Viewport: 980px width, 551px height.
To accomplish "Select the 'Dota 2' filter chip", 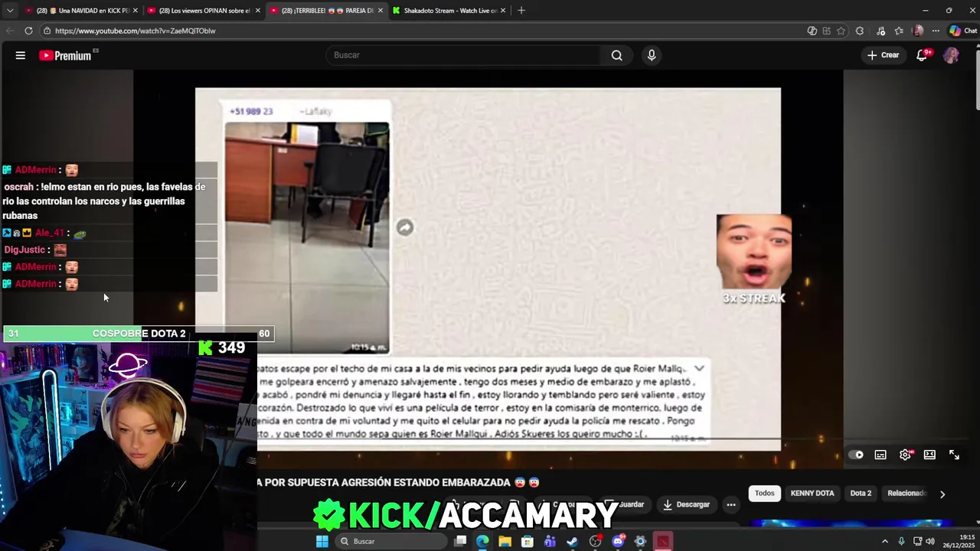I will coord(861,494).
